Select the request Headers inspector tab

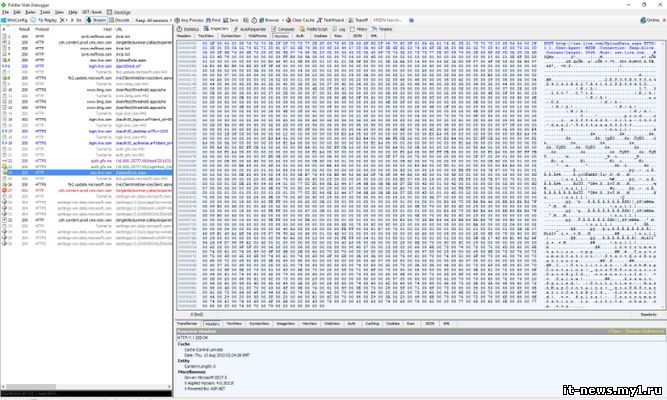(x=184, y=36)
